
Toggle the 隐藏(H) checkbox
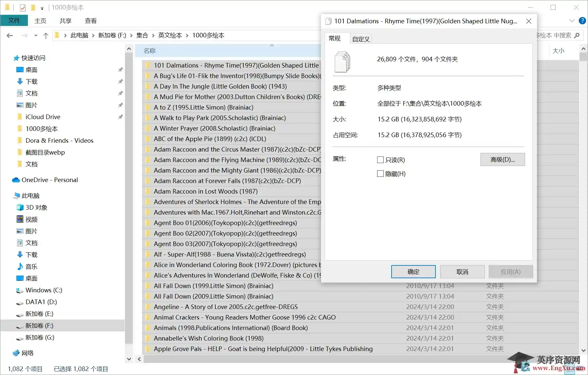[380, 174]
